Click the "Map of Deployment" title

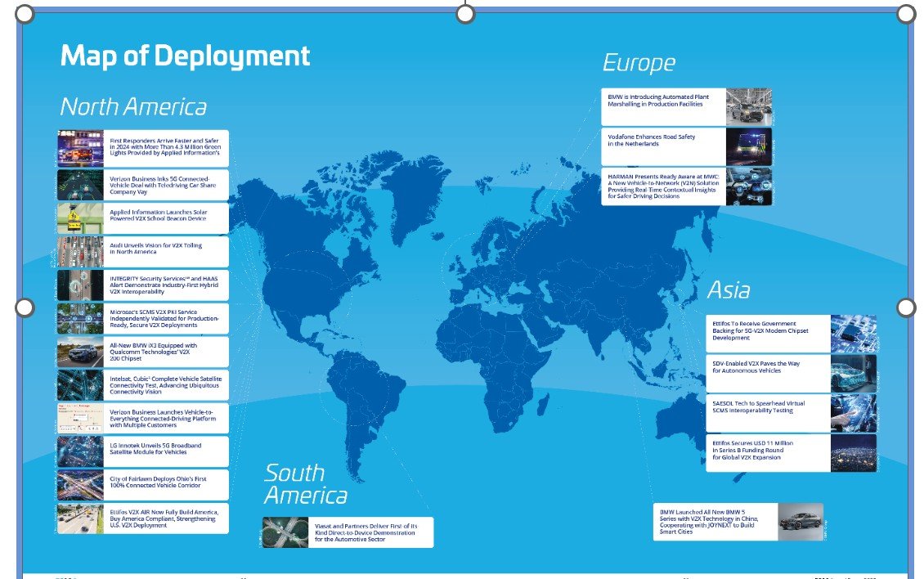coord(185,56)
